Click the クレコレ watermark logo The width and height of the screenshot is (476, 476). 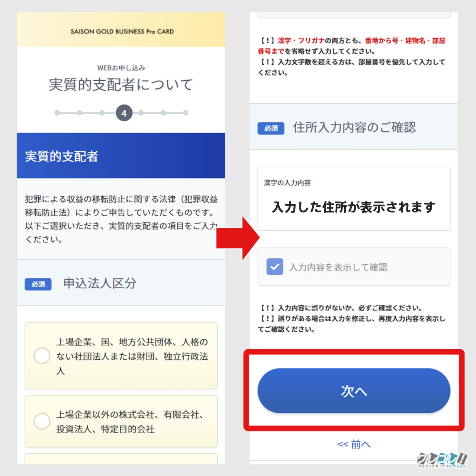(x=442, y=460)
